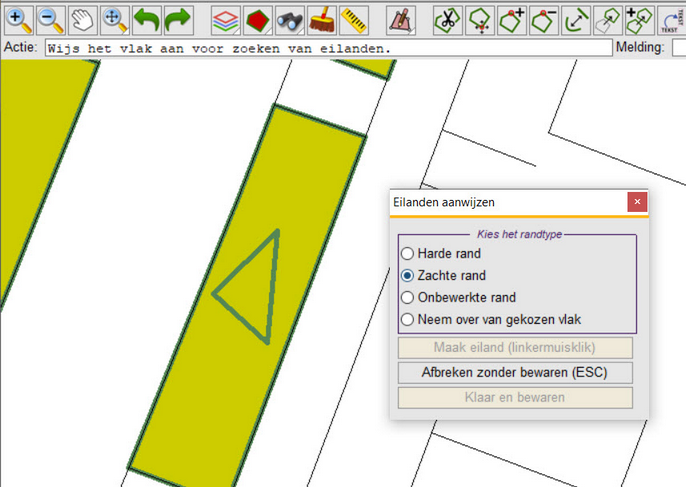
Task: Select the add vertex to polygon tool
Action: pyautogui.click(x=512, y=20)
